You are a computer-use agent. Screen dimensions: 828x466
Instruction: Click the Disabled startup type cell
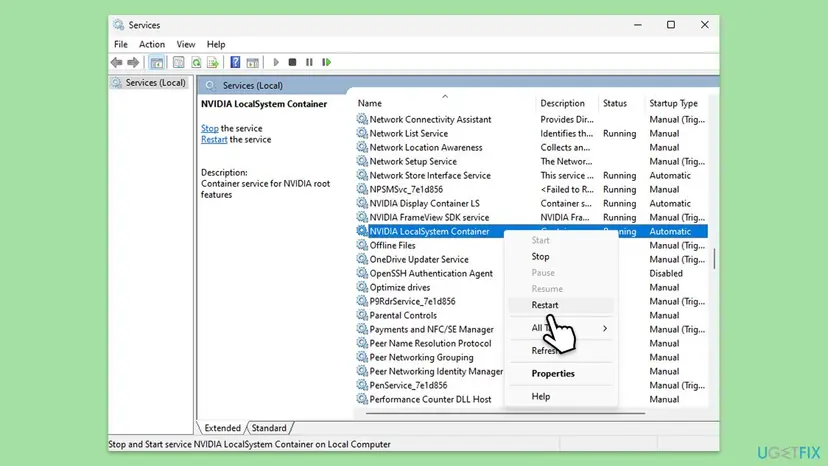(x=666, y=273)
